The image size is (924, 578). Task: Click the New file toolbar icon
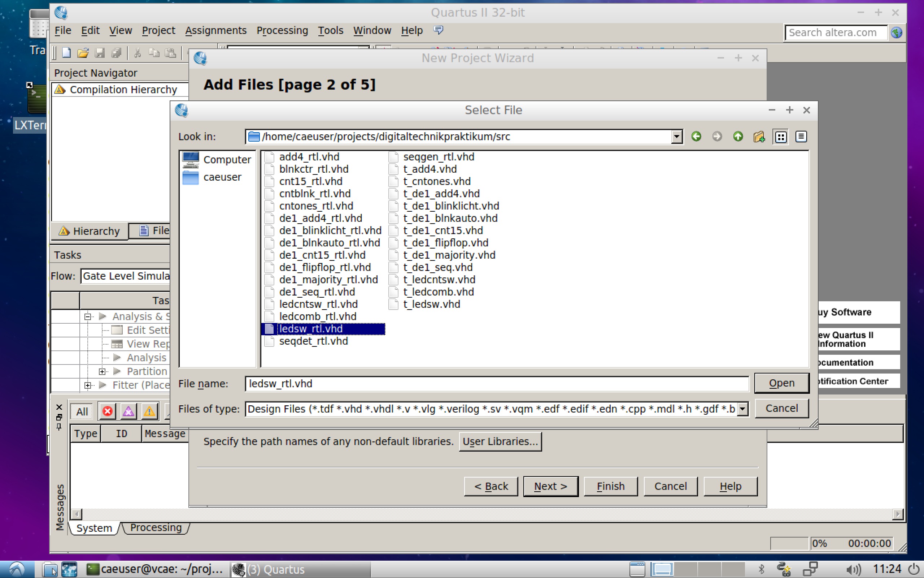tap(66, 53)
